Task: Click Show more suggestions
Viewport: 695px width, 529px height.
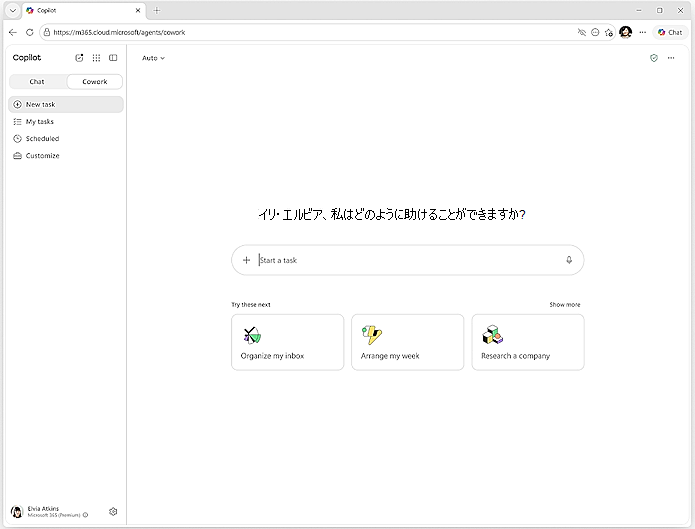Action: [565, 305]
